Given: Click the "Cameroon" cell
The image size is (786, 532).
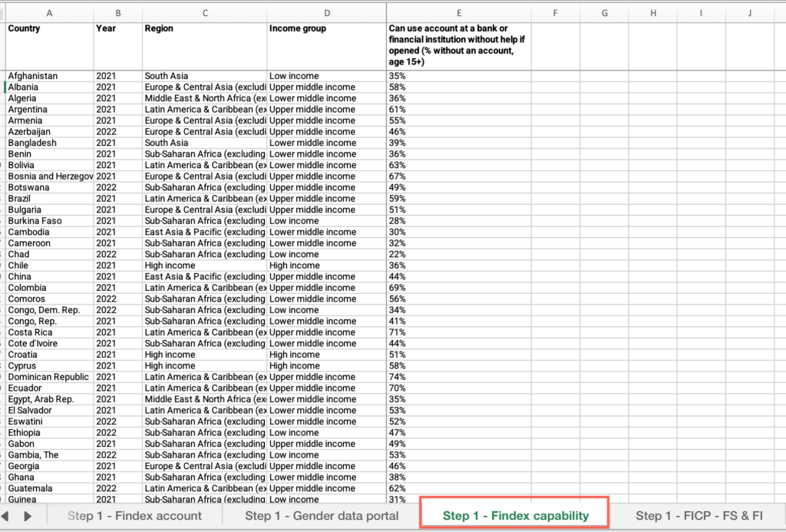Looking at the screenshot, I should [49, 243].
